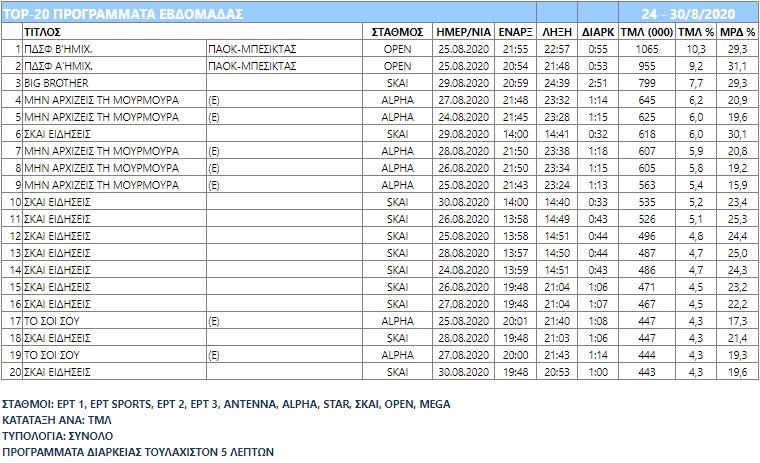Click the ΣΤΑΘΜΟΣ column header

[x=397, y=32]
